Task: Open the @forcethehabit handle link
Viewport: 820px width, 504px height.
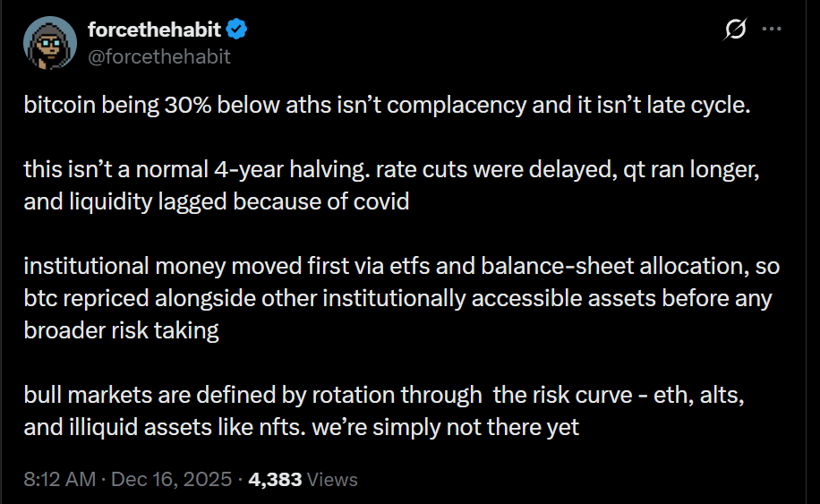Action: tap(158, 56)
